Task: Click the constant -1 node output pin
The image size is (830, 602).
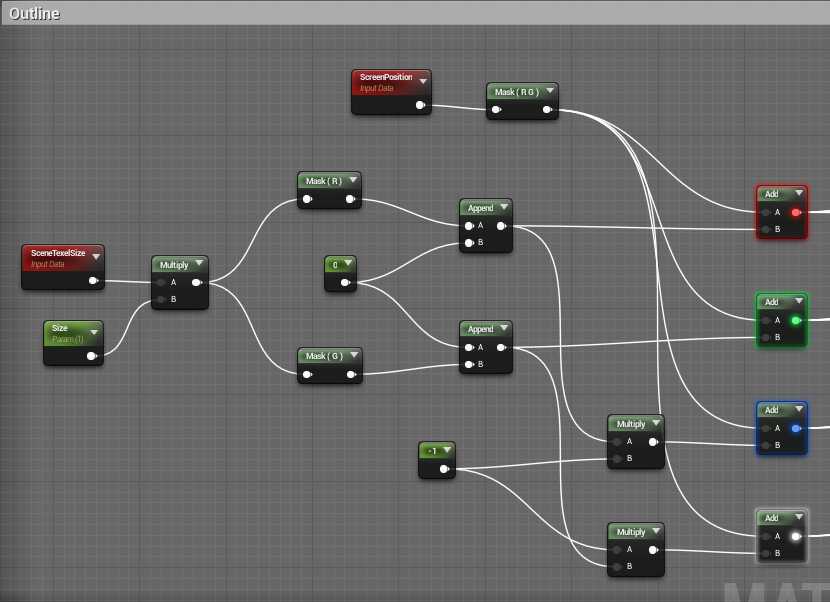Action: point(444,469)
